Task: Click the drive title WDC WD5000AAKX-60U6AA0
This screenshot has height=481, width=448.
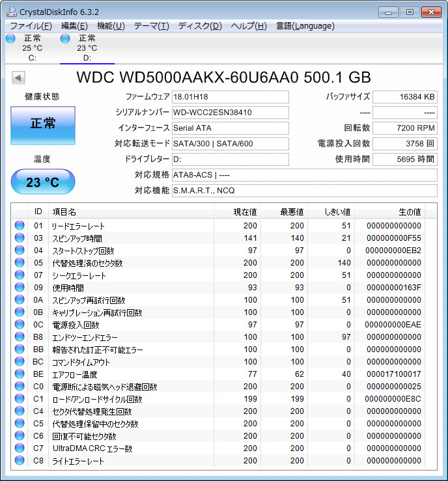Action: point(223,77)
